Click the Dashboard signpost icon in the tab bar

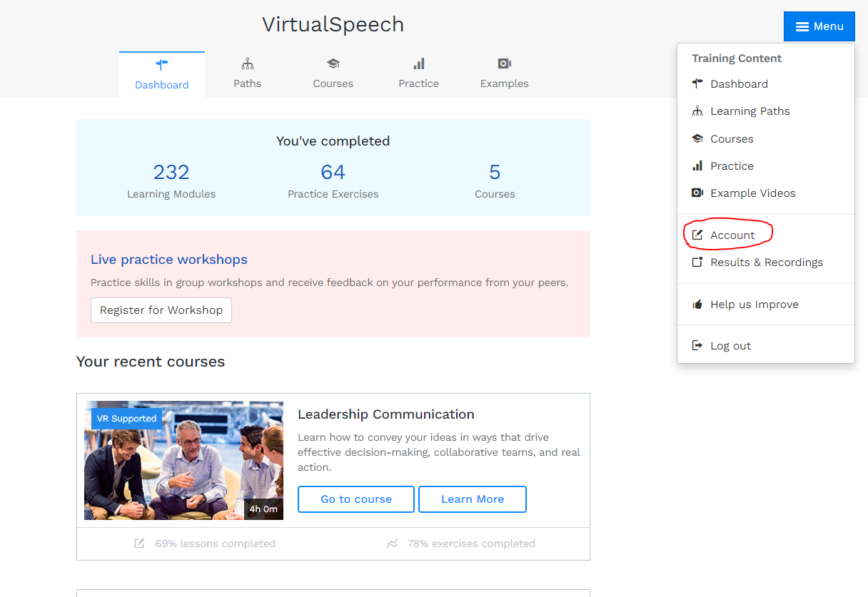pos(162,64)
